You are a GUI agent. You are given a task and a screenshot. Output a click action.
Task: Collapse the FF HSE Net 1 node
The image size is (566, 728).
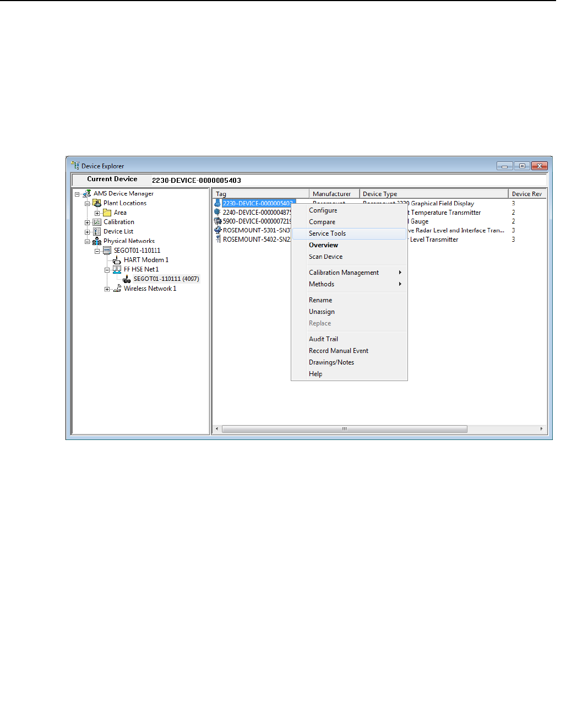[x=107, y=270]
